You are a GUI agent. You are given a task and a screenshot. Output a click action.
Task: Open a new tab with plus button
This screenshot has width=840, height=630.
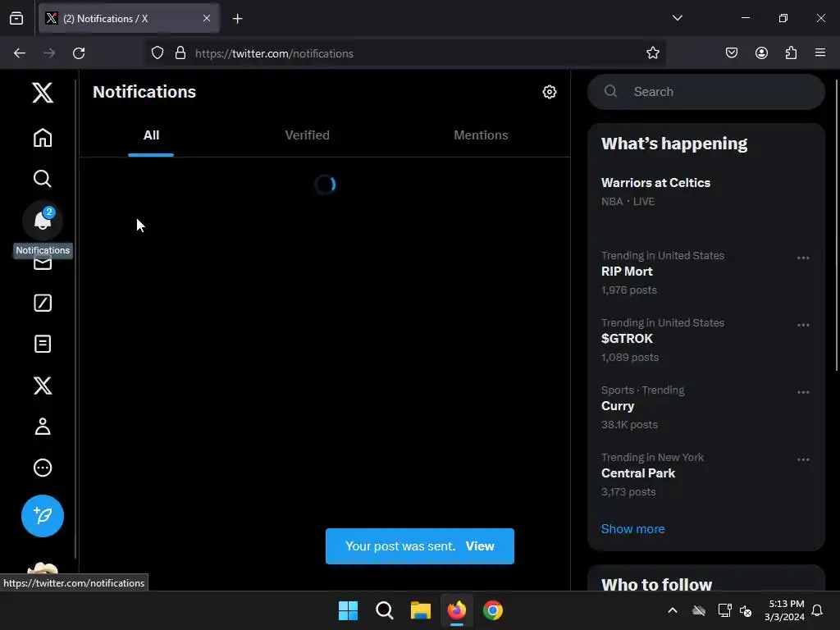(237, 19)
